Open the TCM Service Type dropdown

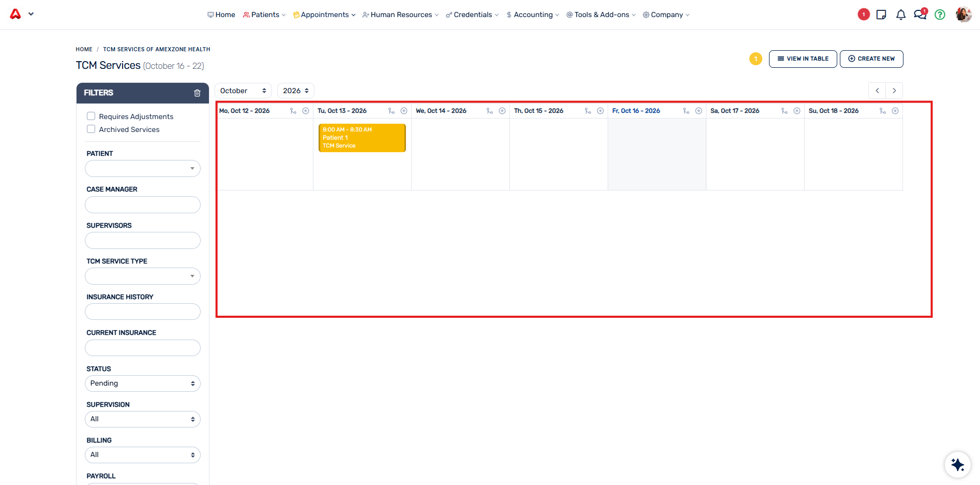143,276
